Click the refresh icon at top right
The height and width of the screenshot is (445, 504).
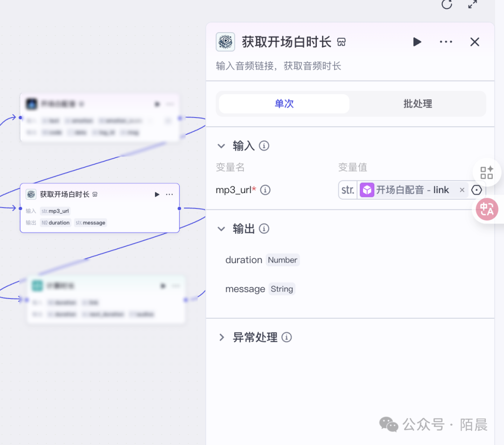coord(447,4)
